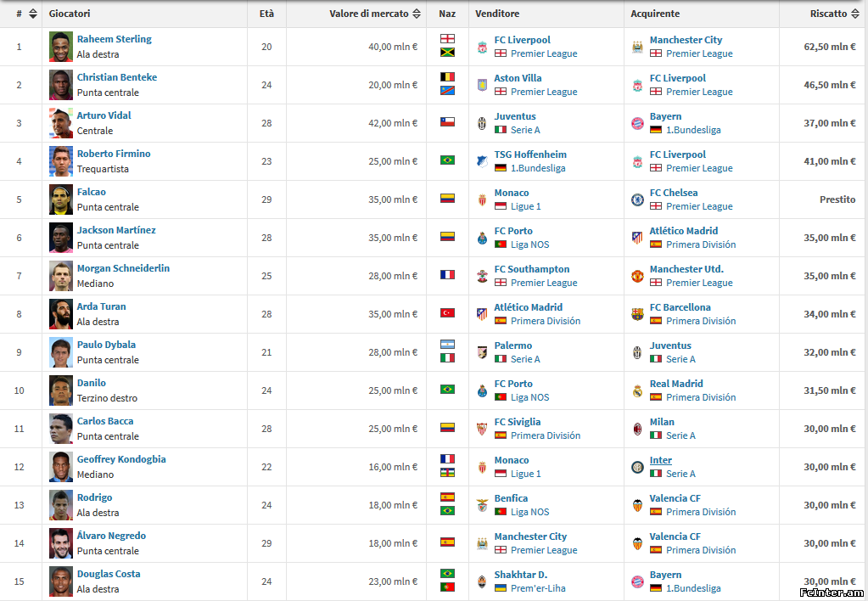The height and width of the screenshot is (601, 868).
Task: Open Geoffrey Kondogbia player link
Action: click(x=121, y=459)
